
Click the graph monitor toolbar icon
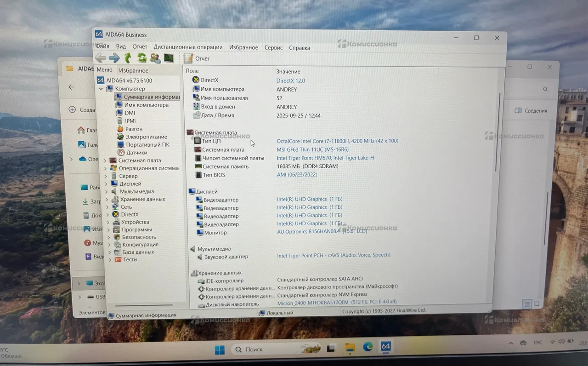coord(169,58)
